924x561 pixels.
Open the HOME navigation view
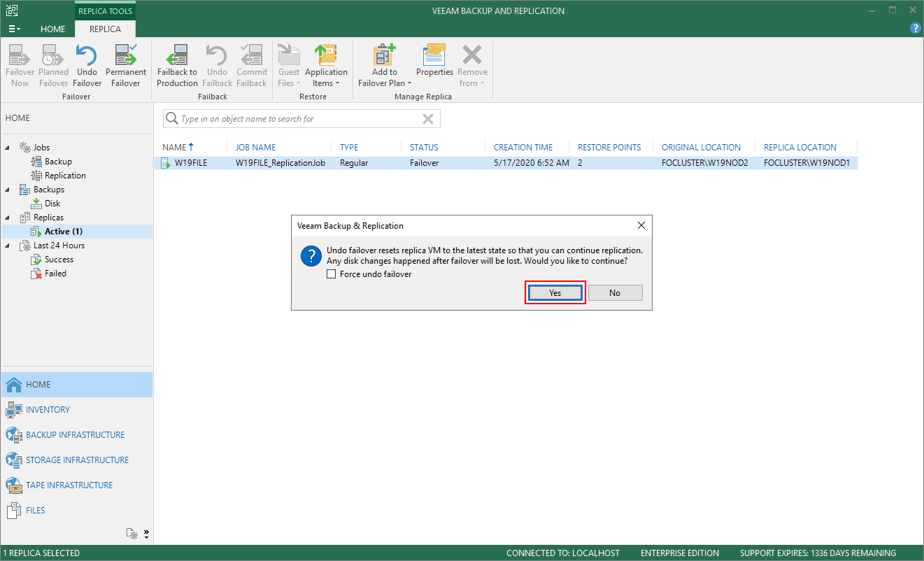(x=76, y=385)
